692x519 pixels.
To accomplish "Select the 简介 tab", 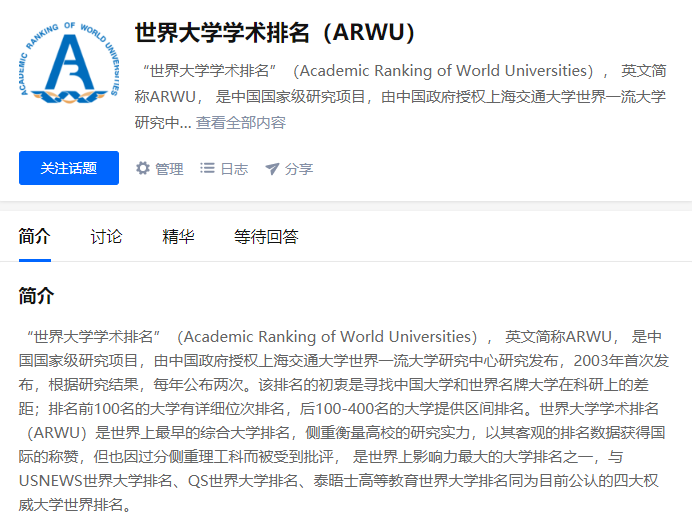I will click(x=35, y=237).
